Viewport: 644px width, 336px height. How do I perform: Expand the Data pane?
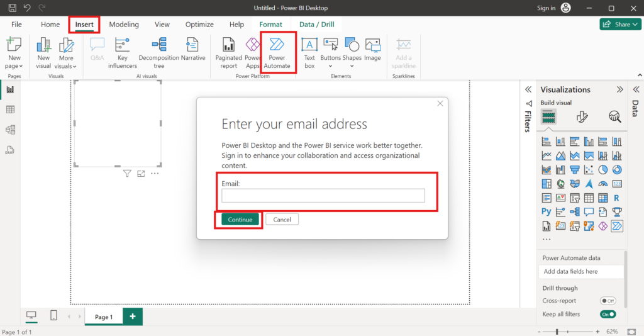[x=636, y=89]
